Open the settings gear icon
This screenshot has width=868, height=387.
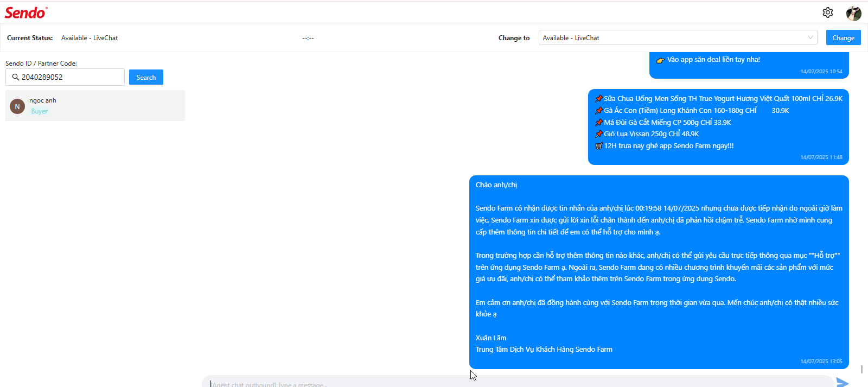828,12
